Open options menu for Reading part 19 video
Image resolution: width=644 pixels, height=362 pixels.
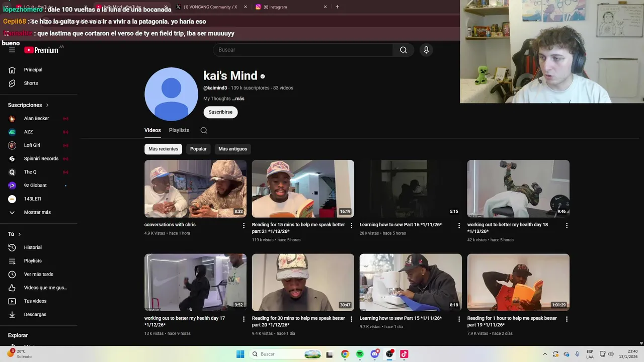click(567, 319)
